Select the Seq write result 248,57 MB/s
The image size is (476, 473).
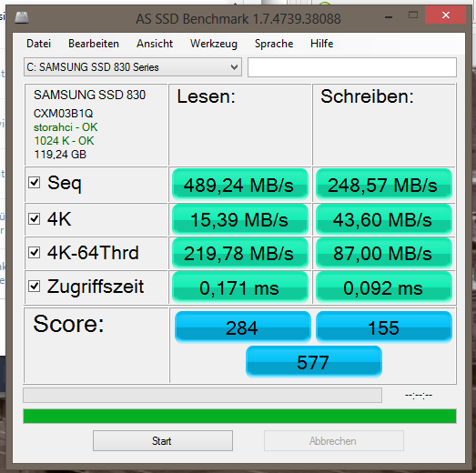(x=384, y=185)
